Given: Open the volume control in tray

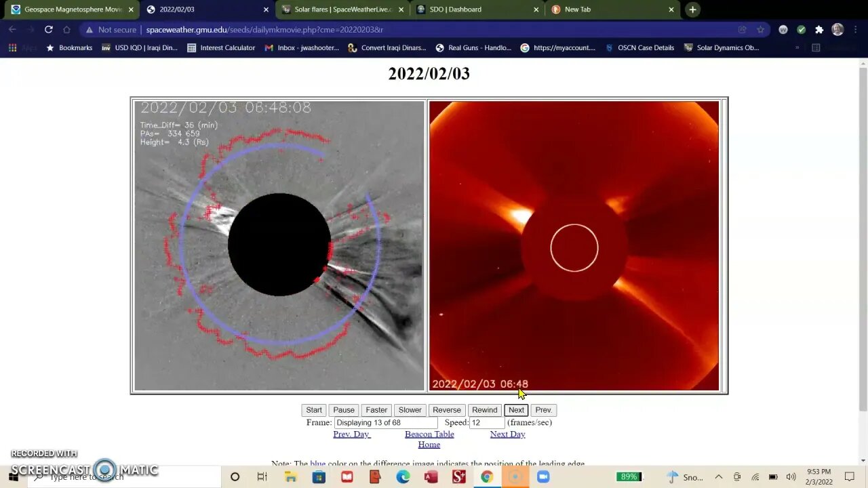Looking at the screenshot, I should [791, 477].
